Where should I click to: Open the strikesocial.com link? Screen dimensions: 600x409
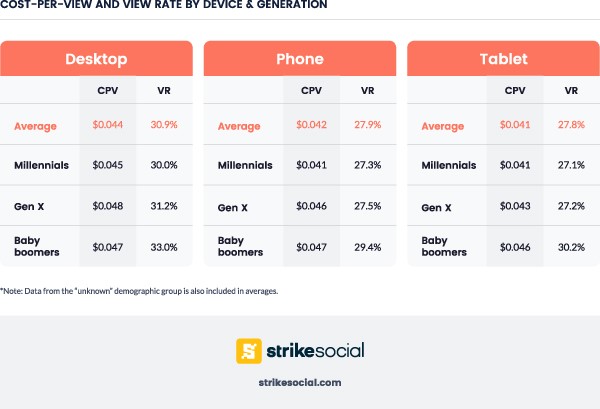tap(300, 382)
